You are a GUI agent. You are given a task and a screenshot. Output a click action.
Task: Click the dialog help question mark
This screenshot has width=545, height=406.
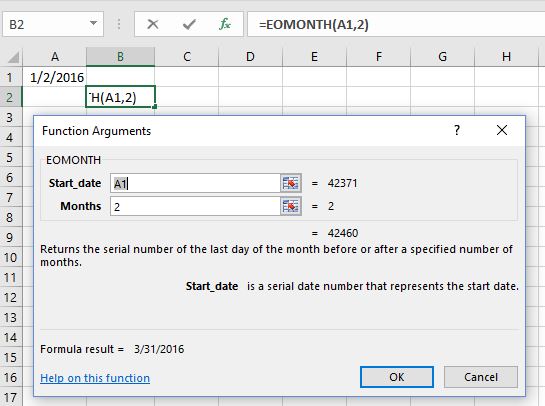click(457, 130)
